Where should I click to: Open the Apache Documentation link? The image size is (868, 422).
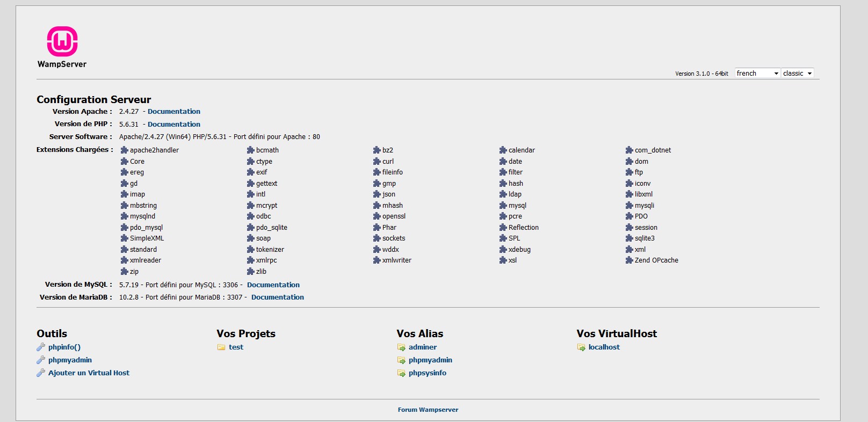pos(174,112)
